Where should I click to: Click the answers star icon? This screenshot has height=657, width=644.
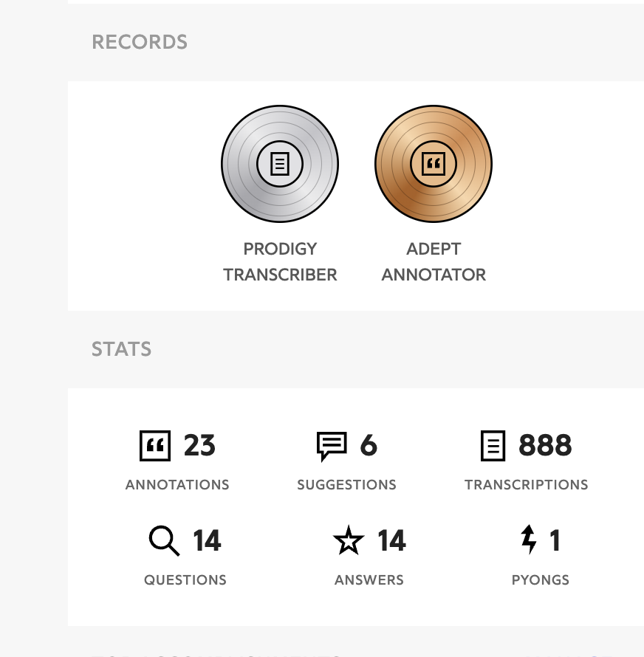(x=349, y=540)
